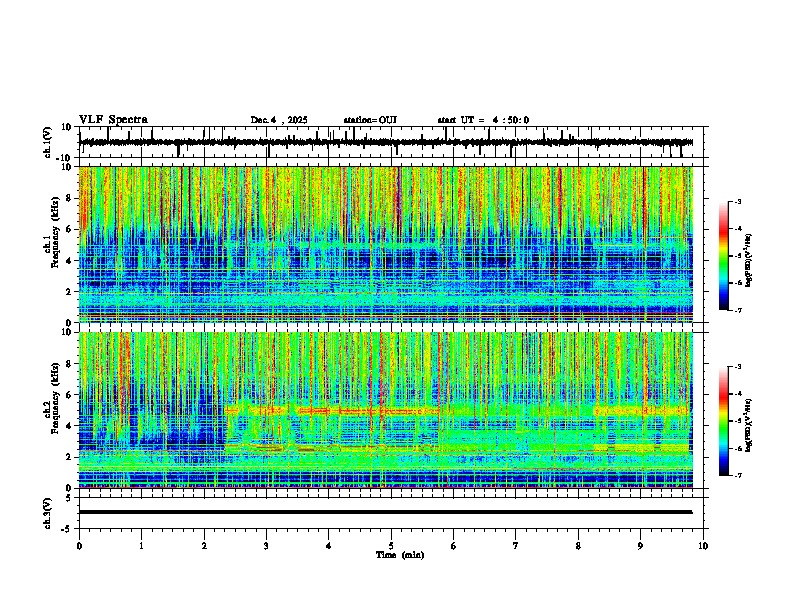Click ch.2 frequency tick "6"
The width and height of the screenshot is (792, 612).
click(x=70, y=395)
